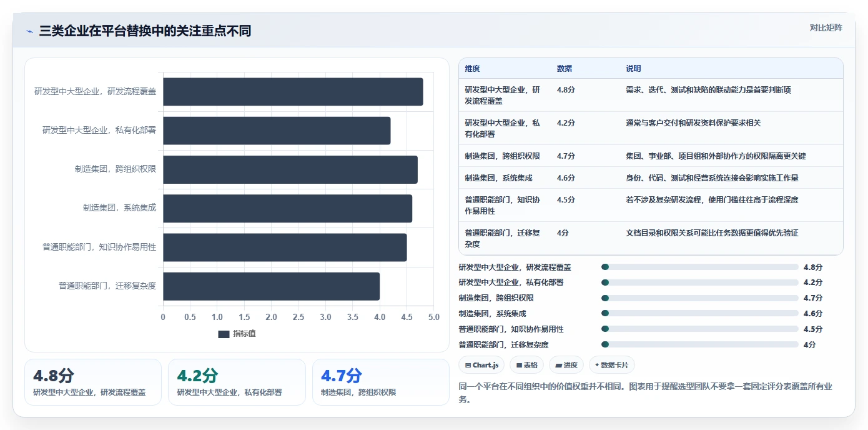868x430 pixels.
Task: Click the 研发流程覆盖 chart bar
Action: (293, 92)
